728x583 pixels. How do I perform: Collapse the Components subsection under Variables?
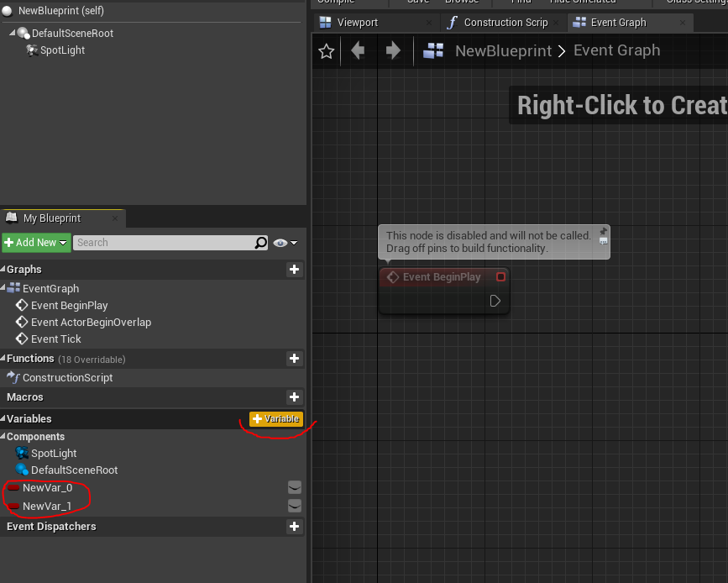tap(3, 436)
